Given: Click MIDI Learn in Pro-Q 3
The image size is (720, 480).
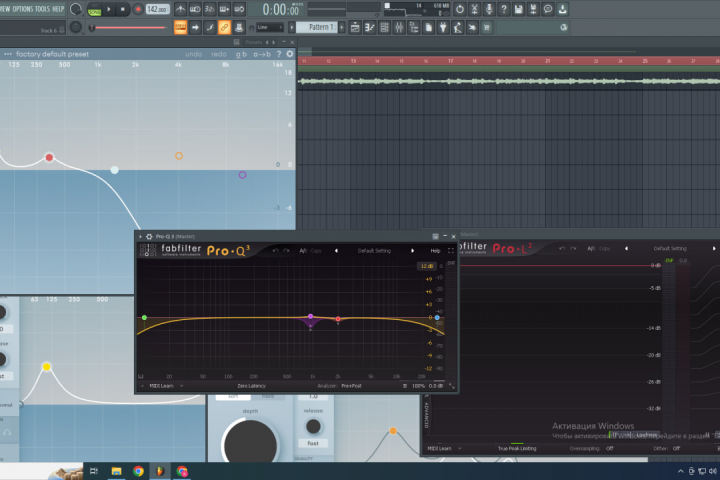Looking at the screenshot, I should tap(161, 386).
